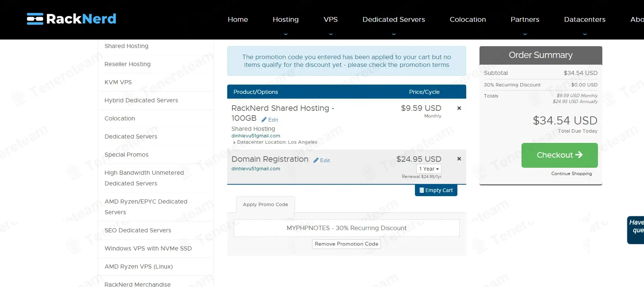
Task: Click the Renewal $24.95/1yr text
Action: click(422, 177)
